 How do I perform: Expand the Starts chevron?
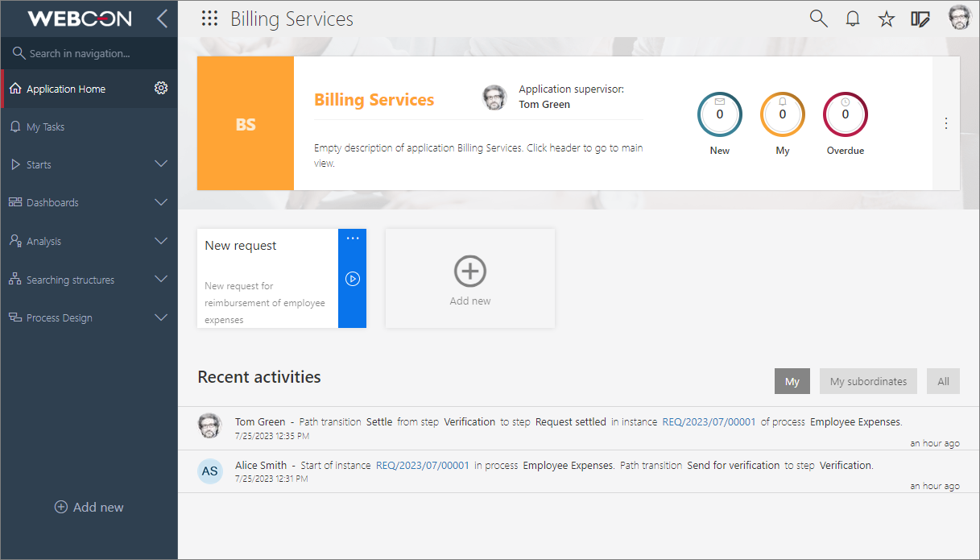[161, 164]
